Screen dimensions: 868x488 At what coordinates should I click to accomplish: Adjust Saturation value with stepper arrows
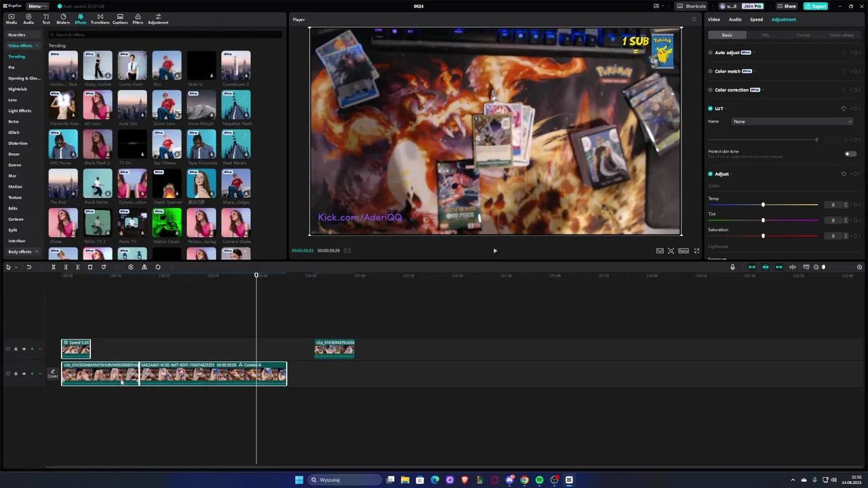click(845, 236)
